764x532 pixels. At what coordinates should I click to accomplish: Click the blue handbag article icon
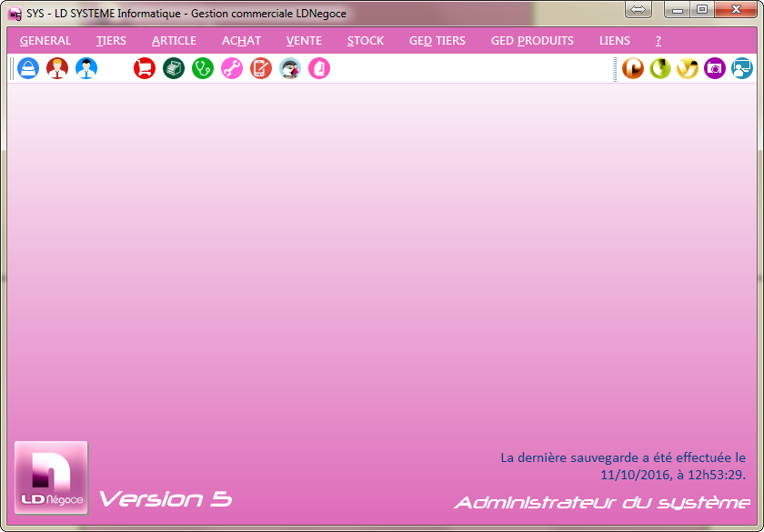pyautogui.click(x=28, y=68)
